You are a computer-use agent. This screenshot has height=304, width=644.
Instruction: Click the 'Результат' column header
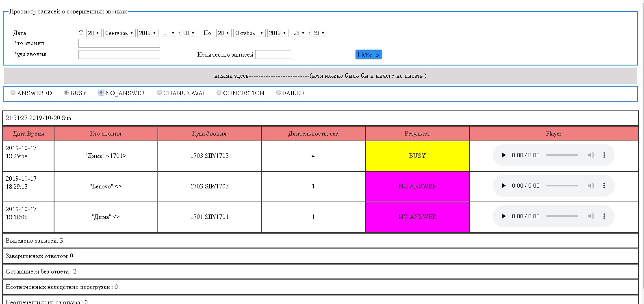(417, 133)
